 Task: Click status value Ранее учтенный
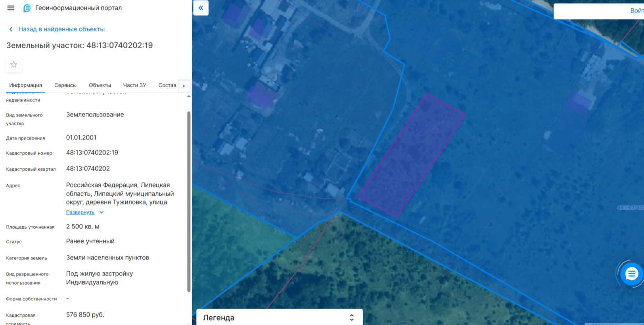[x=90, y=241]
